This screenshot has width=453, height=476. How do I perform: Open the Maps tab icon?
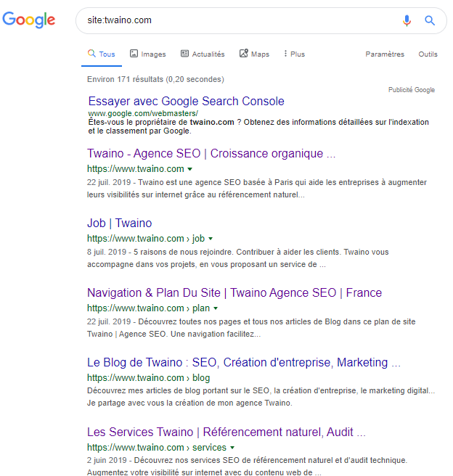coord(243,54)
